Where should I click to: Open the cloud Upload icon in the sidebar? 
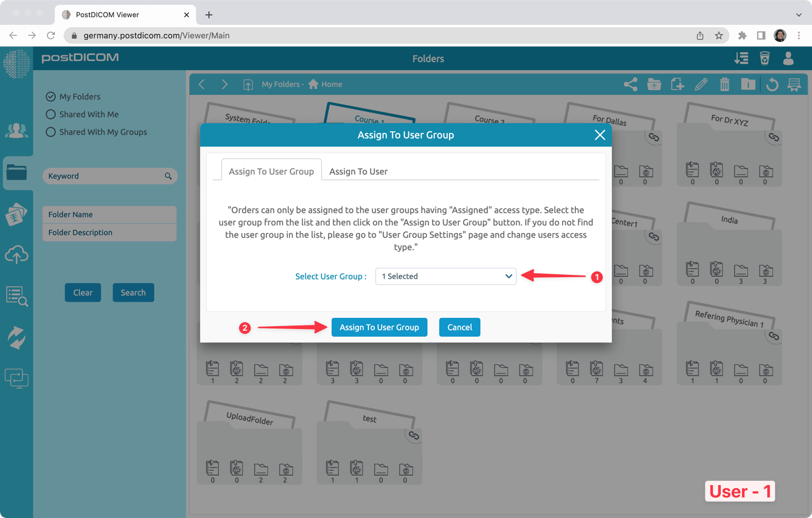(x=16, y=255)
